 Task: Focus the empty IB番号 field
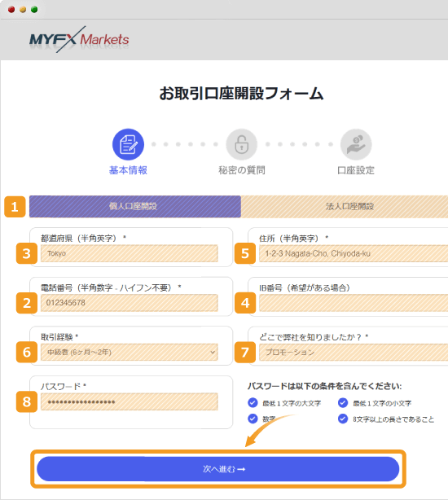pos(354,303)
